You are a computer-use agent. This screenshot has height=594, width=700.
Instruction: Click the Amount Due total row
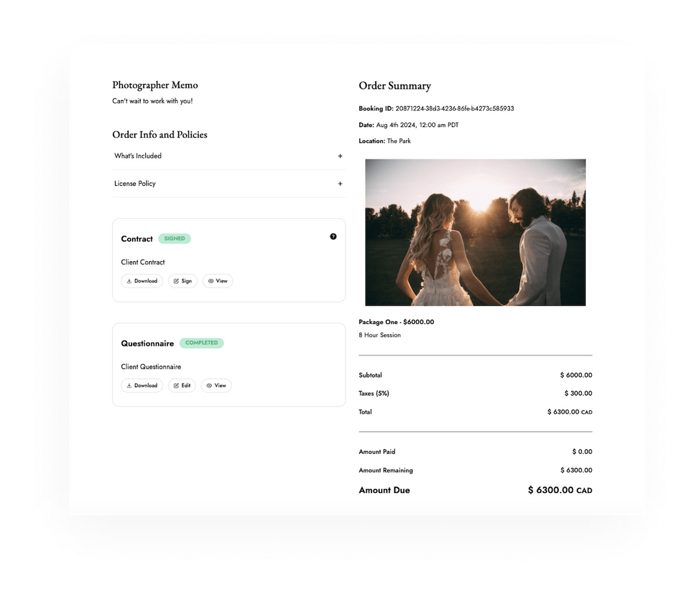click(x=475, y=490)
